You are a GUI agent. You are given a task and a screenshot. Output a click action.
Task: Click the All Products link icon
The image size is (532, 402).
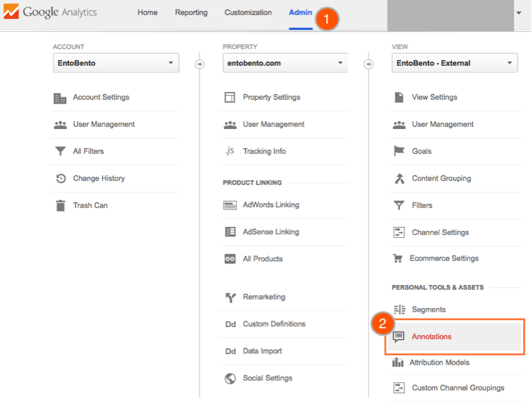pos(230,259)
